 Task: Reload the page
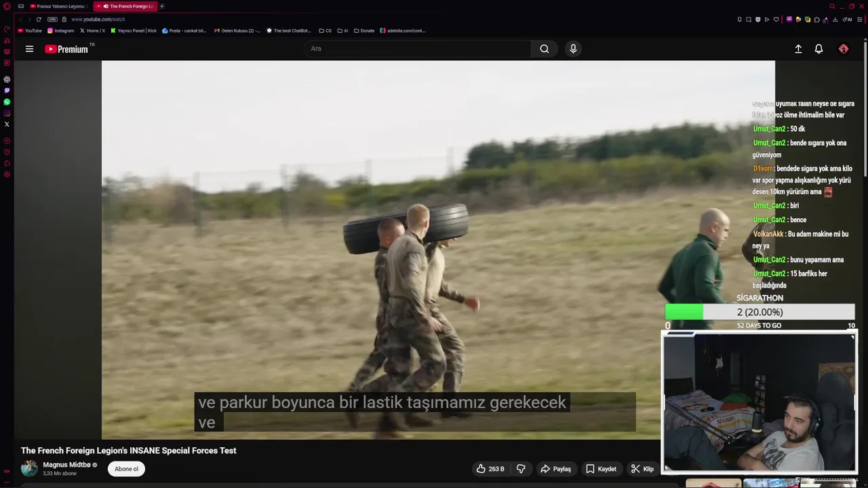[39, 19]
